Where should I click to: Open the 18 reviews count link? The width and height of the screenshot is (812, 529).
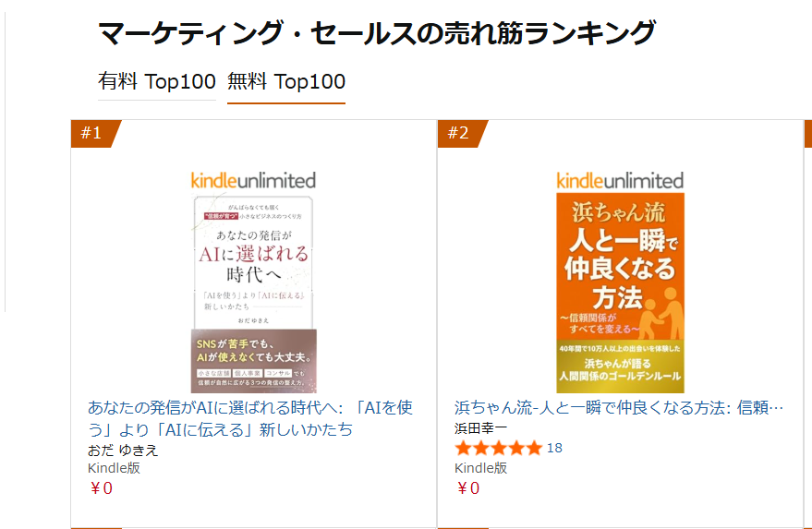pos(554,449)
